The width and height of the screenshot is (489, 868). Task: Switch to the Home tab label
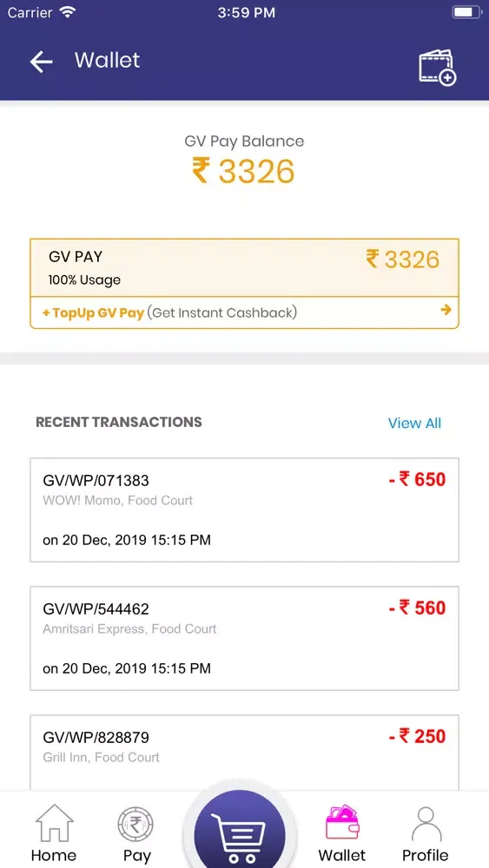pyautogui.click(x=54, y=855)
